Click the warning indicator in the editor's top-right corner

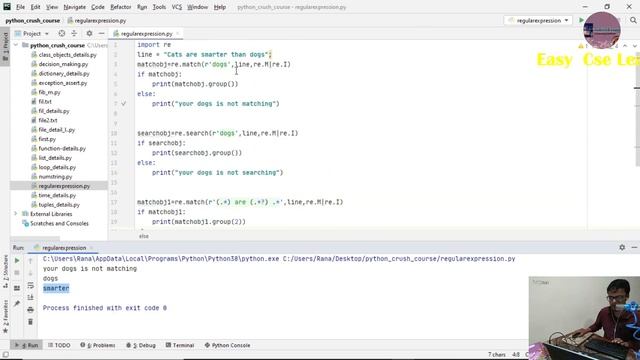coord(581,46)
